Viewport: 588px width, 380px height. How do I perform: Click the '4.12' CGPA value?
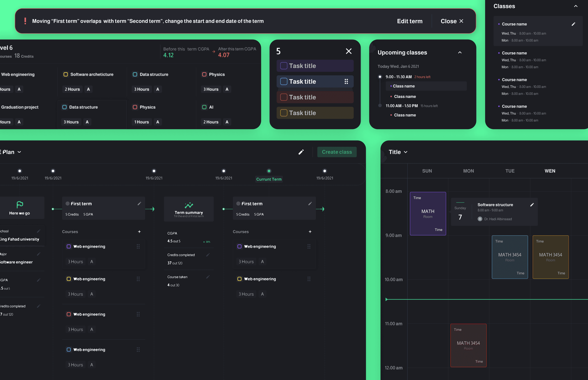(x=168, y=55)
